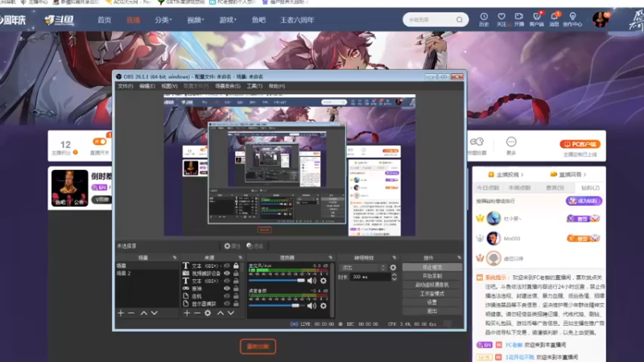Open 麦克风/Aux audio settings gear

pos(324,281)
